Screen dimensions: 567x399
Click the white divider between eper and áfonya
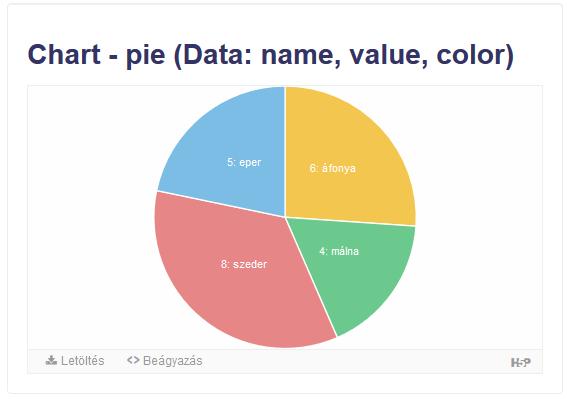[x=285, y=152]
